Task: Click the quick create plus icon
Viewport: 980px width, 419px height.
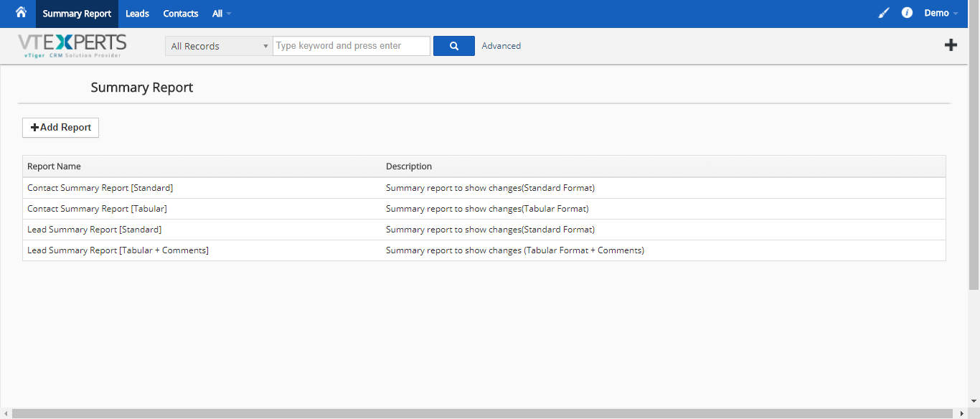Action: click(951, 45)
